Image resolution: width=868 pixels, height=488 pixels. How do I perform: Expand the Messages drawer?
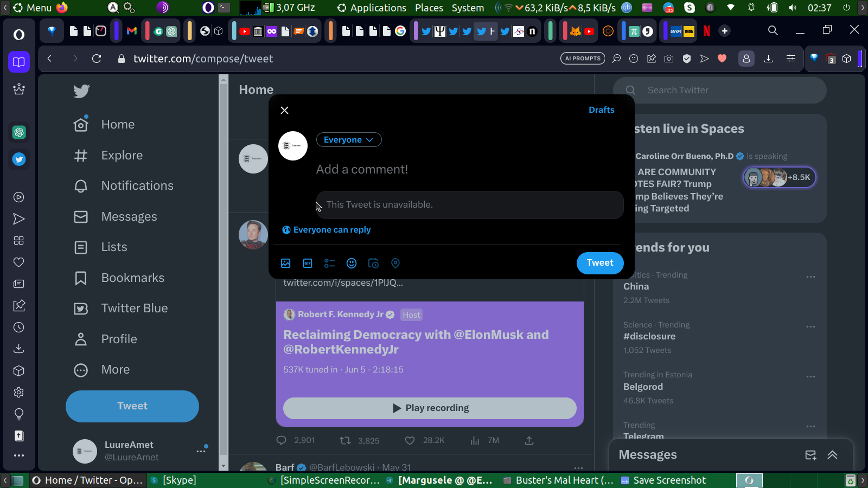(833, 455)
